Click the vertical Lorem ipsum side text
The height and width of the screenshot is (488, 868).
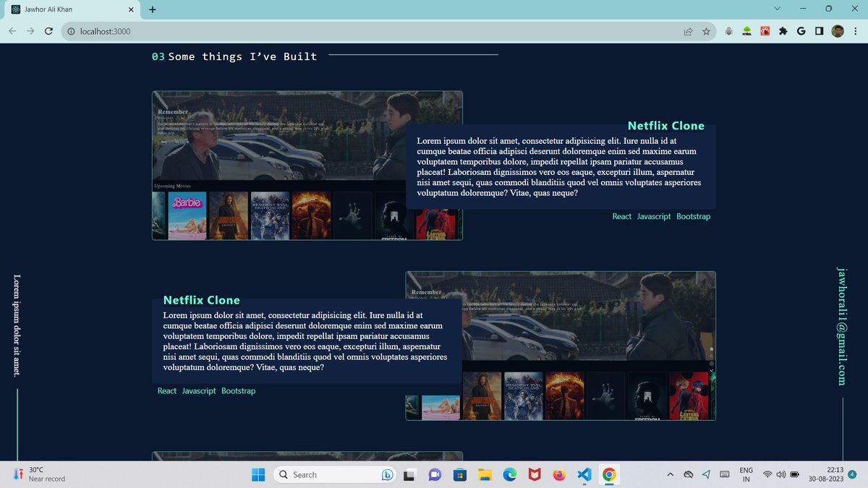coord(17,325)
